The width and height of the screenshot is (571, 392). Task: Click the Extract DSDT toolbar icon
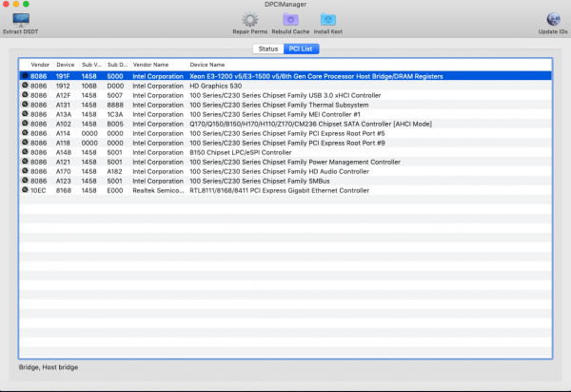(21, 19)
